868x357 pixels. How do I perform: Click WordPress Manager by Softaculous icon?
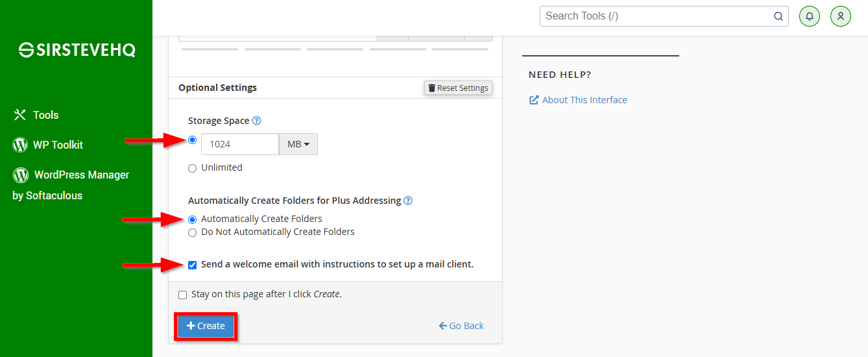tap(21, 175)
